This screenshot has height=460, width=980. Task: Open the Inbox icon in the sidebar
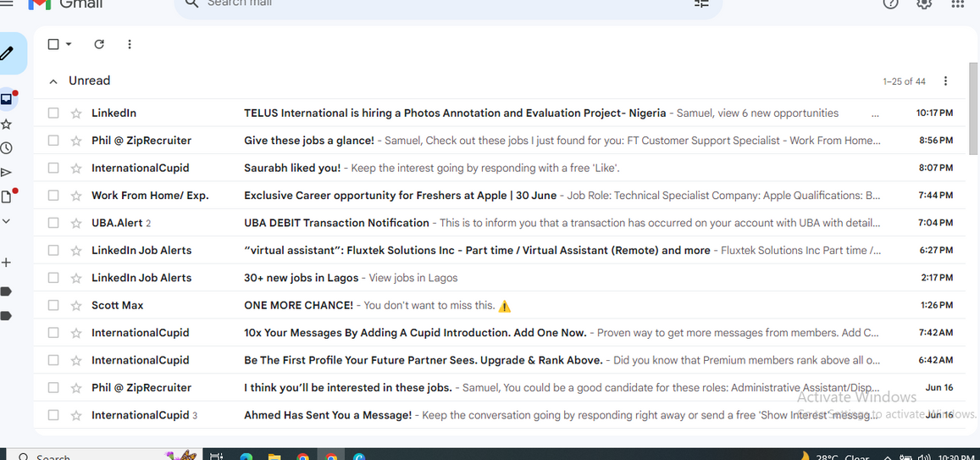(x=6, y=99)
